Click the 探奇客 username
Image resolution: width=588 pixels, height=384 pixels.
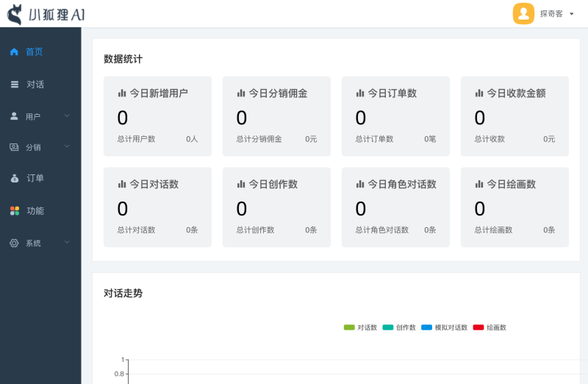pyautogui.click(x=551, y=14)
